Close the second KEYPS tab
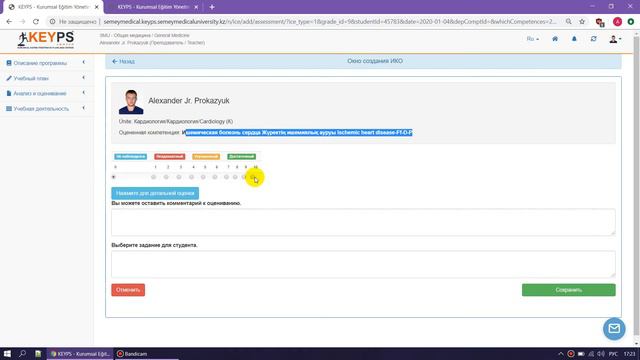Screen dimensions: 640x360 196,7
